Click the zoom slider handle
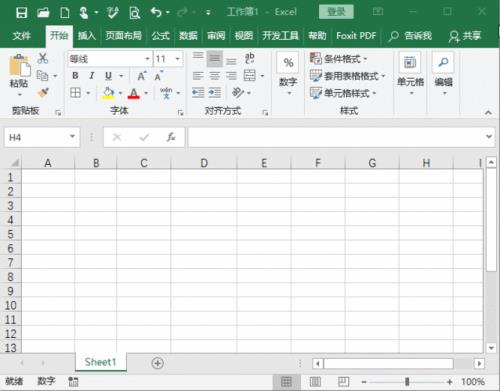This screenshot has width=500, height=391. [x=407, y=381]
